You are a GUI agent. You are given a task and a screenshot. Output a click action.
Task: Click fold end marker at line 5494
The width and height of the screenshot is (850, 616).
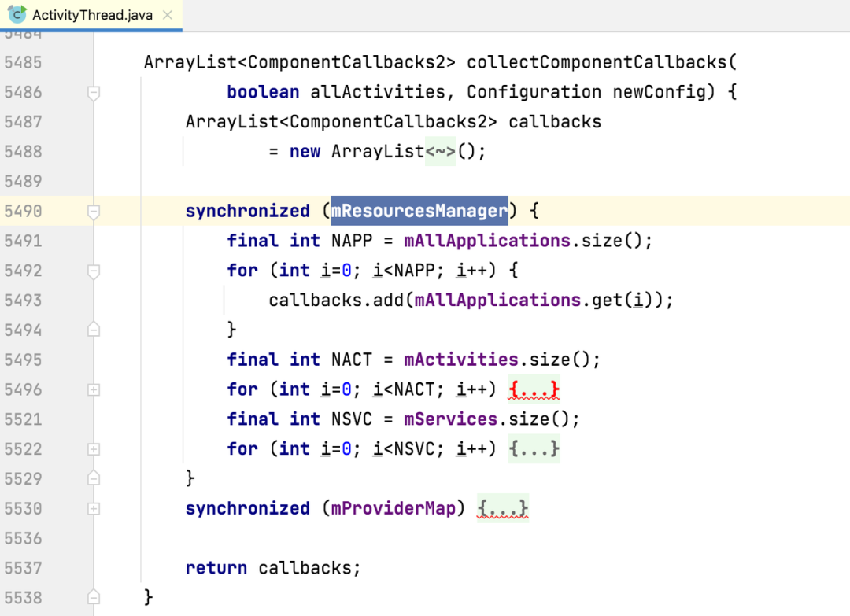pyautogui.click(x=94, y=330)
